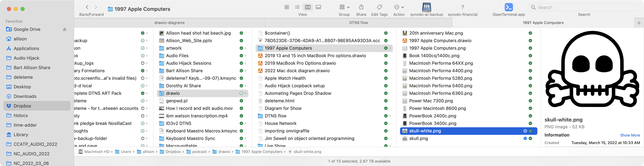Click Show More in Information
Viewport: 644px width, 166px height.
630,135
